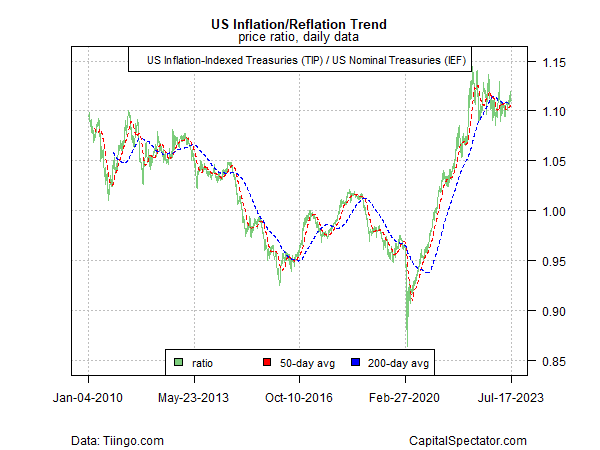Screen dimensions: 600x450
Task: Click the 'Data: Tiingo.com' source credit
Action: (x=117, y=441)
